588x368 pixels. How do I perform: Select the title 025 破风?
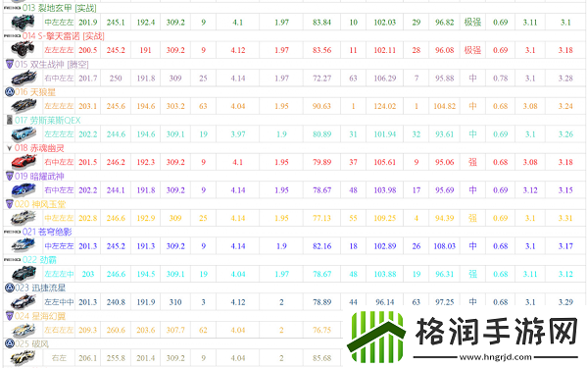tap(32, 343)
